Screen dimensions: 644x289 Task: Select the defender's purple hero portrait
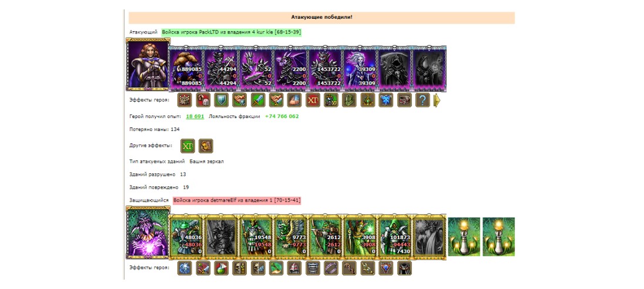tap(148, 233)
